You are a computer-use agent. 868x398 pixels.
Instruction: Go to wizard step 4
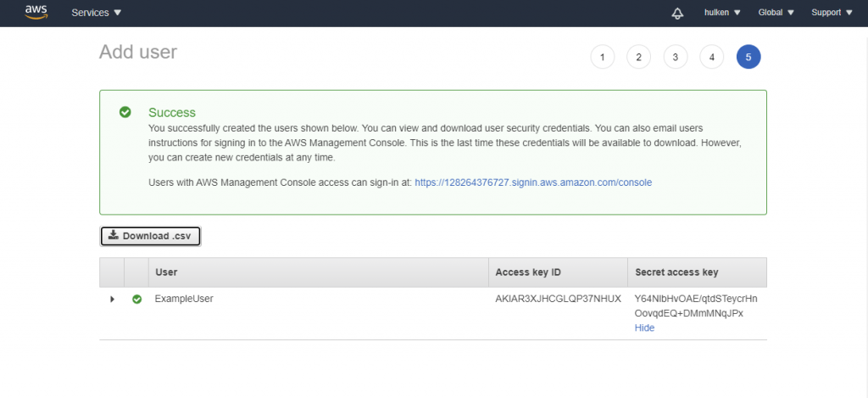coord(711,58)
